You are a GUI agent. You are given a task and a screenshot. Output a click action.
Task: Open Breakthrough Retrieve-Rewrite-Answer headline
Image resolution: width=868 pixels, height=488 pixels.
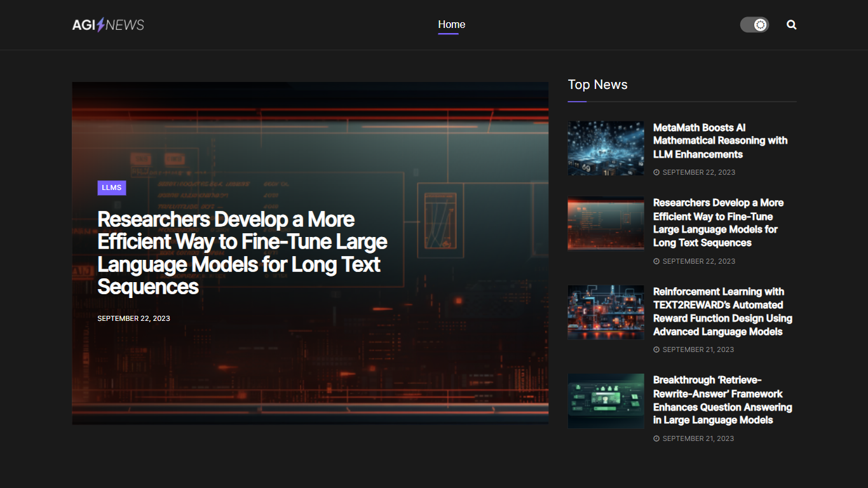pyautogui.click(x=722, y=400)
